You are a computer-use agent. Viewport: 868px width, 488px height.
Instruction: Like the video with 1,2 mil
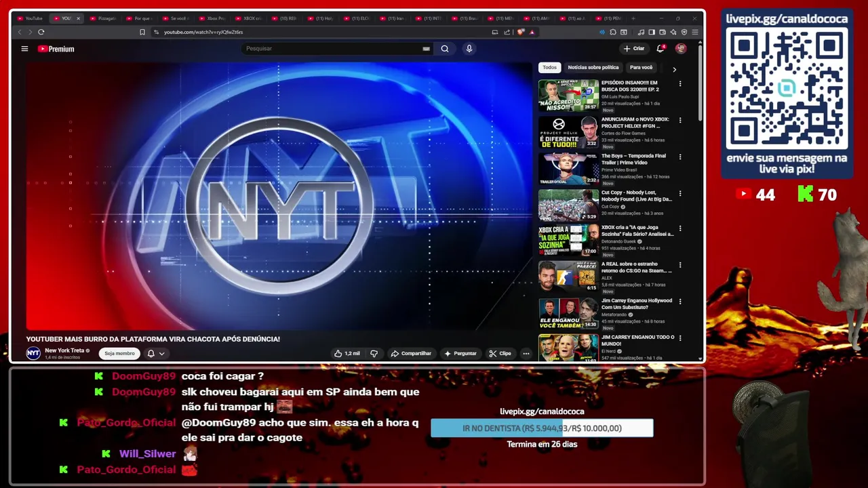(347, 353)
